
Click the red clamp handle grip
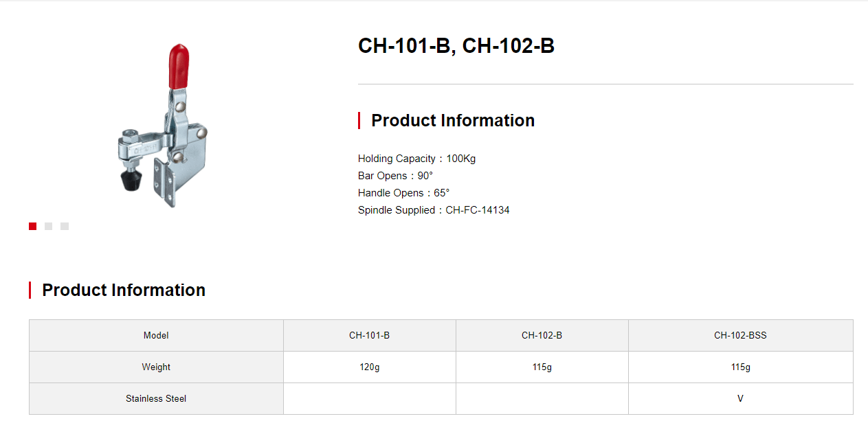tap(179, 66)
